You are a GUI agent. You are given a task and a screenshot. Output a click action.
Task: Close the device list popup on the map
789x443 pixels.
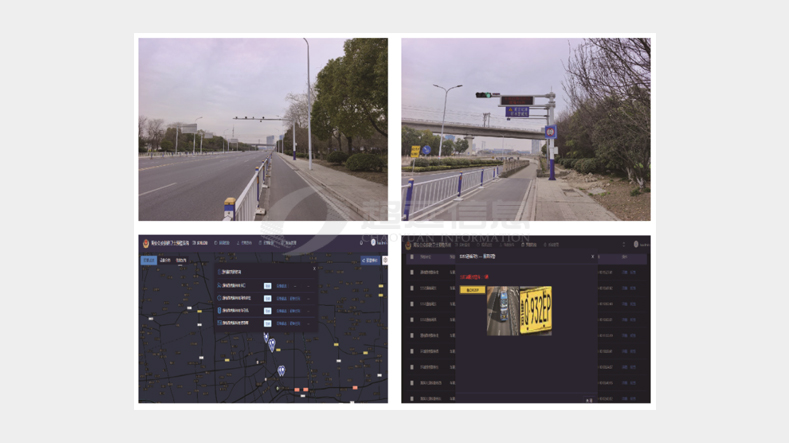point(314,267)
